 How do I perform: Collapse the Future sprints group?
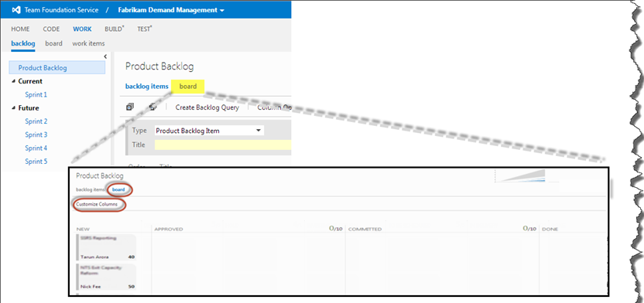pyautogui.click(x=15, y=108)
